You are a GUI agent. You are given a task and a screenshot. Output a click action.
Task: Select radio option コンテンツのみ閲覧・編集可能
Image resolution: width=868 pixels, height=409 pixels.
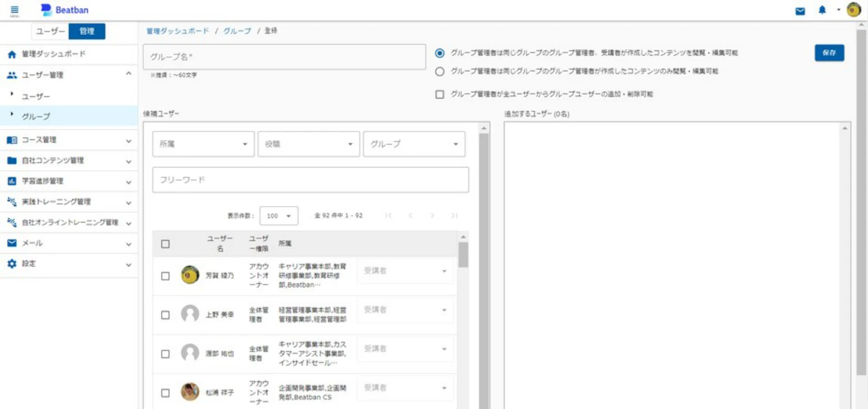click(x=440, y=72)
